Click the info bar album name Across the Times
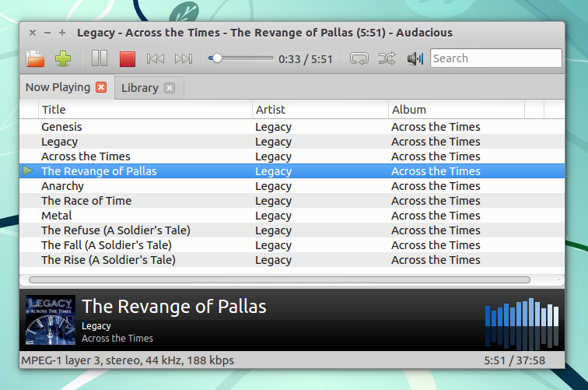The height and width of the screenshot is (390, 588). point(117,338)
